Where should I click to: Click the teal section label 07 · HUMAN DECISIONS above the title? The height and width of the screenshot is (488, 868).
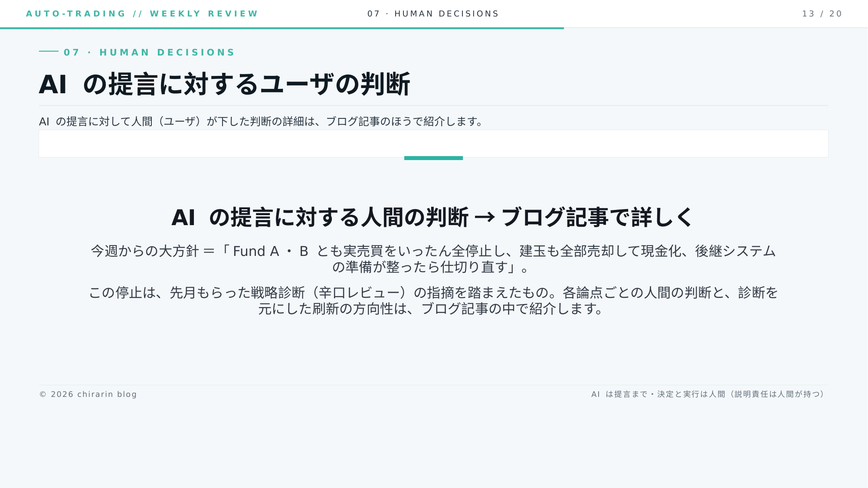(149, 52)
